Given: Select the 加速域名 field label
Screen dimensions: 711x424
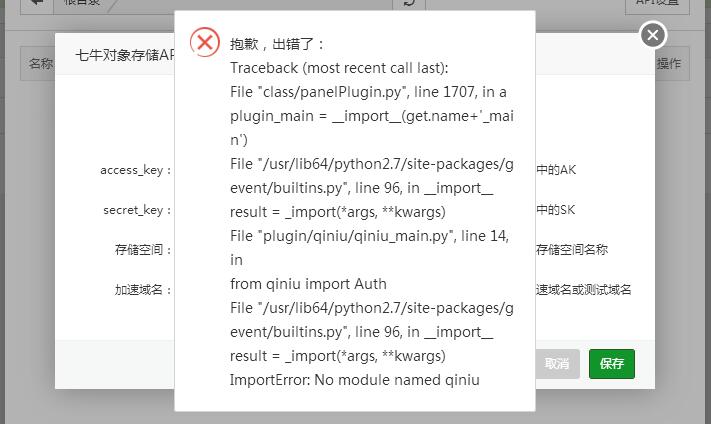Looking at the screenshot, I should click(143, 290).
